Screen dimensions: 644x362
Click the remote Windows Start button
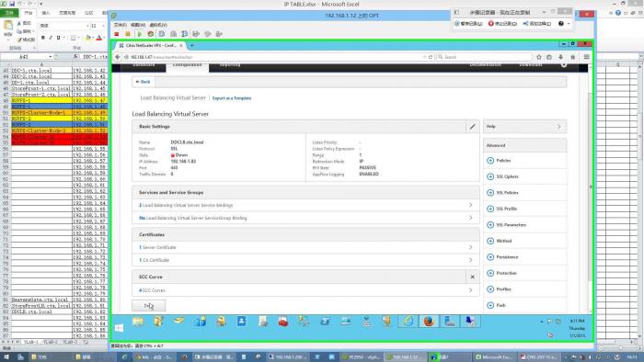[119, 328]
